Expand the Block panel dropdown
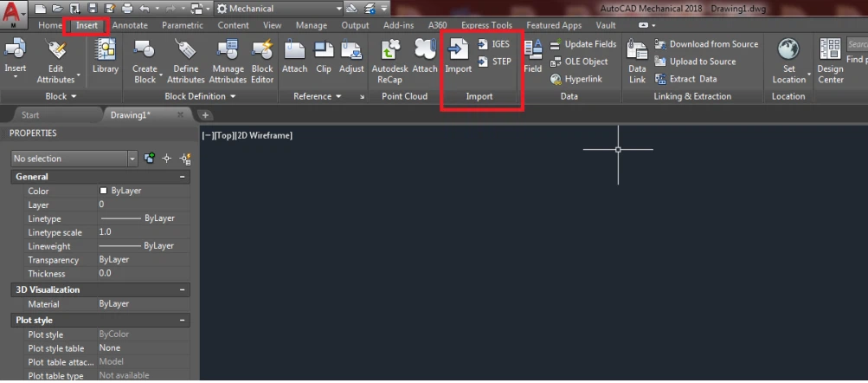The width and height of the screenshot is (868, 383). [x=61, y=96]
